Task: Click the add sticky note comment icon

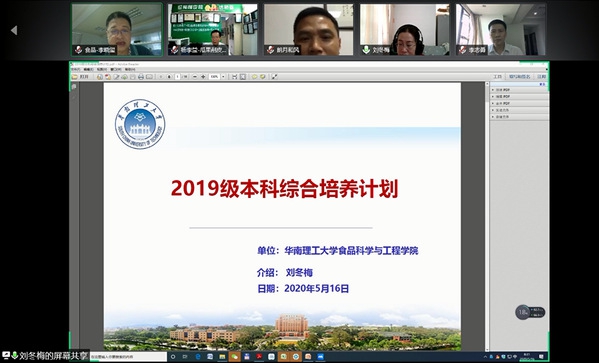Action: 254,77
